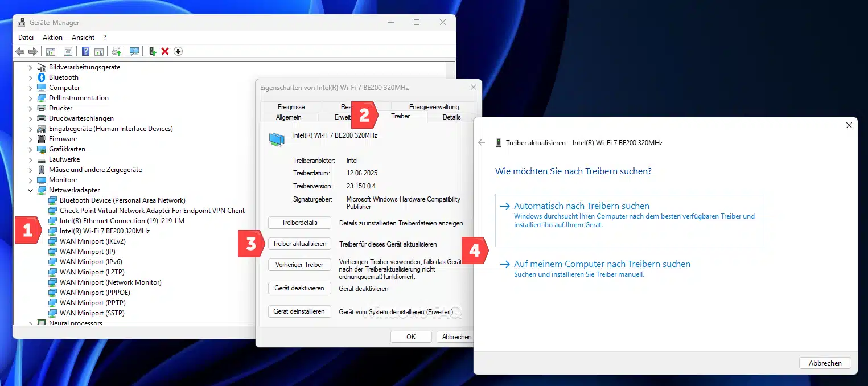This screenshot has height=386, width=868.
Task: Expand the Monitore category
Action: pos(31,180)
